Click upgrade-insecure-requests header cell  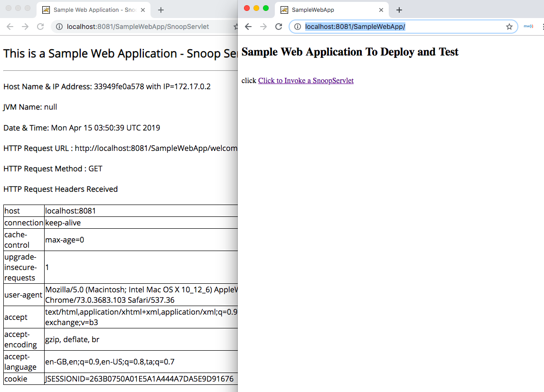pos(24,267)
